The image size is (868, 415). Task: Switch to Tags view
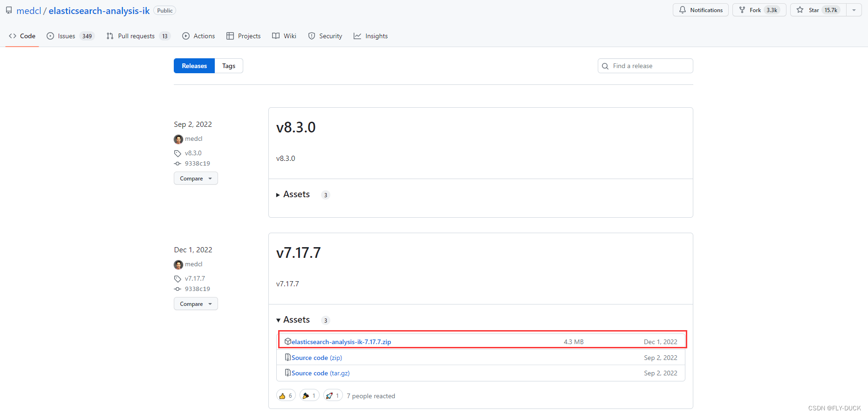coord(229,66)
